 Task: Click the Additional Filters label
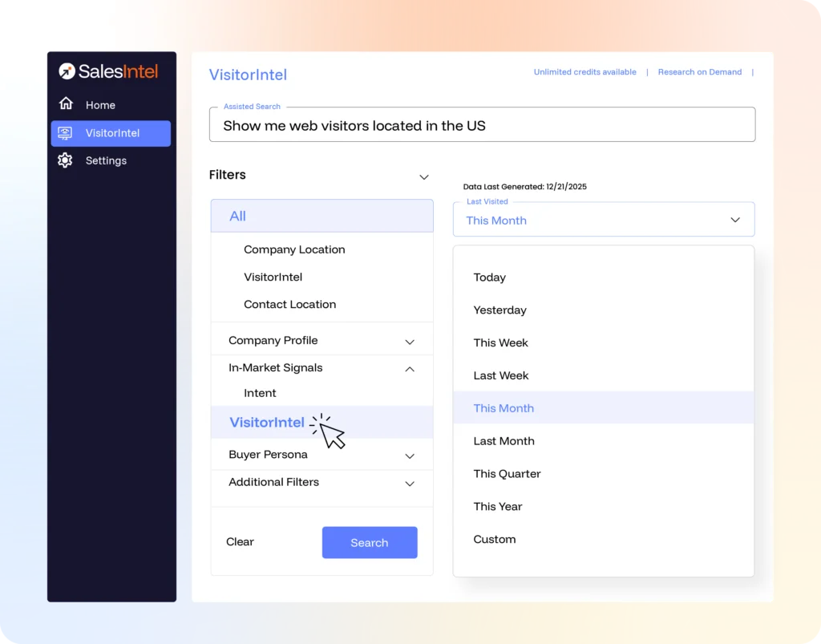pyautogui.click(x=273, y=482)
